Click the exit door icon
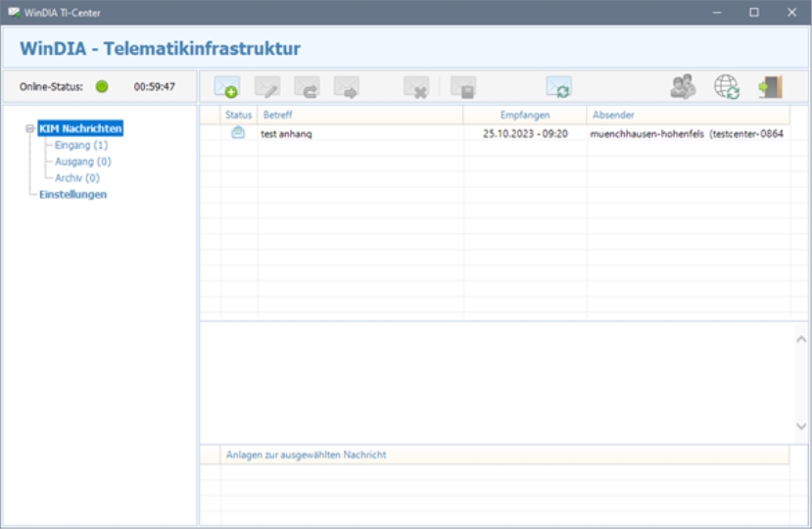The height and width of the screenshot is (529, 812). tap(770, 87)
